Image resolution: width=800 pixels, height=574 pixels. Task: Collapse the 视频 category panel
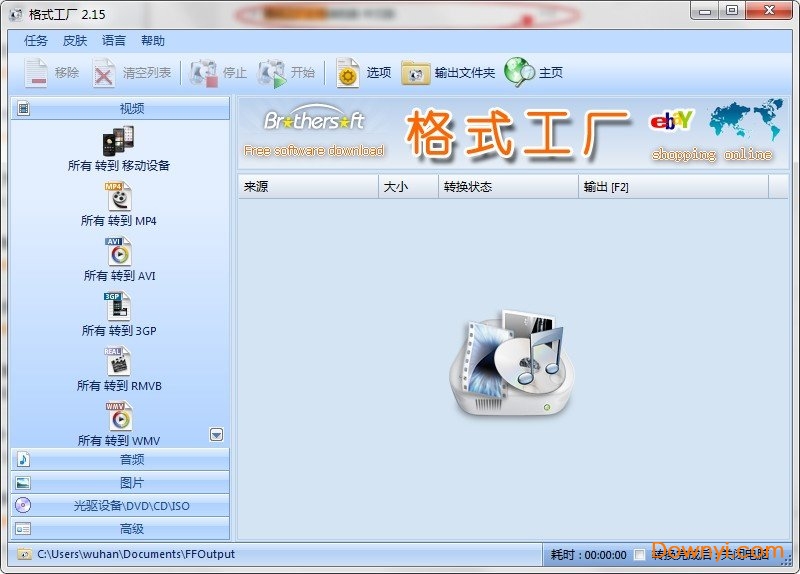(x=120, y=108)
